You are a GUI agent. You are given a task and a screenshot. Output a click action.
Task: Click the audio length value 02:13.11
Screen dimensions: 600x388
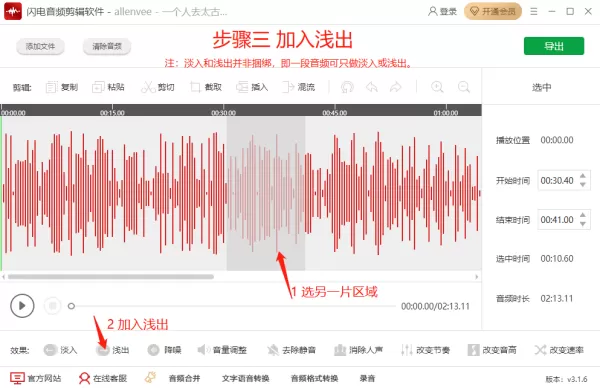coord(557,298)
